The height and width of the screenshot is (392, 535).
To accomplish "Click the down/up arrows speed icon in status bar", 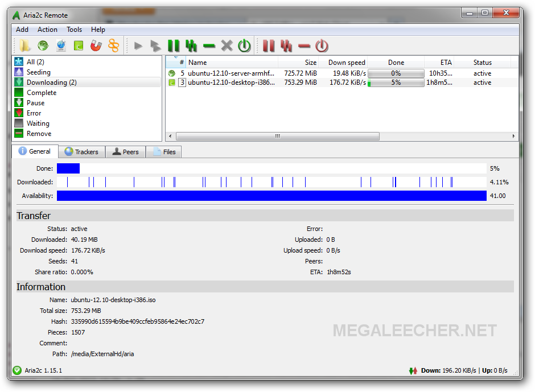I will pyautogui.click(x=413, y=370).
